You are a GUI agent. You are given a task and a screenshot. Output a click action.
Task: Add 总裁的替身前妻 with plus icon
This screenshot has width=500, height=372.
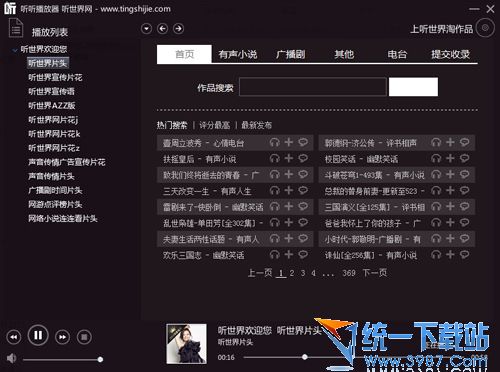tap(450, 190)
